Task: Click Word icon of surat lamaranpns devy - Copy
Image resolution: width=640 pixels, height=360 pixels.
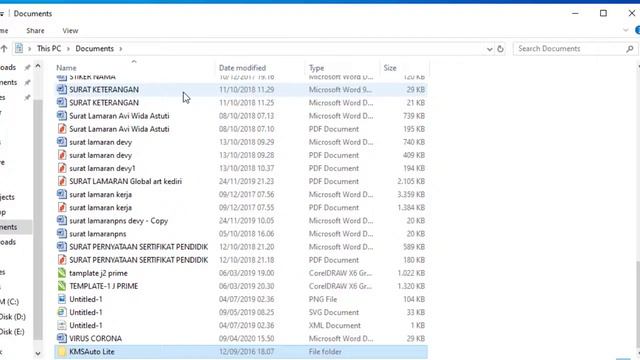Action: 62,220
